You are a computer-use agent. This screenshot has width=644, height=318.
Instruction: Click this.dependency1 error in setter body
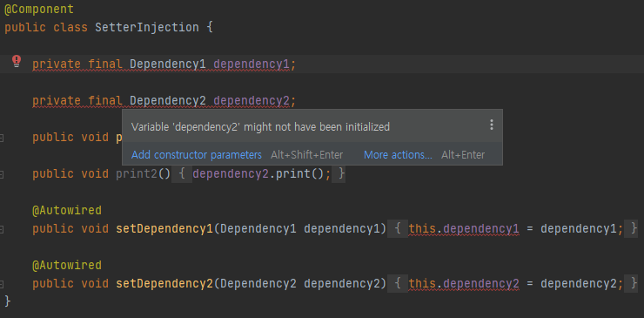tap(464, 228)
